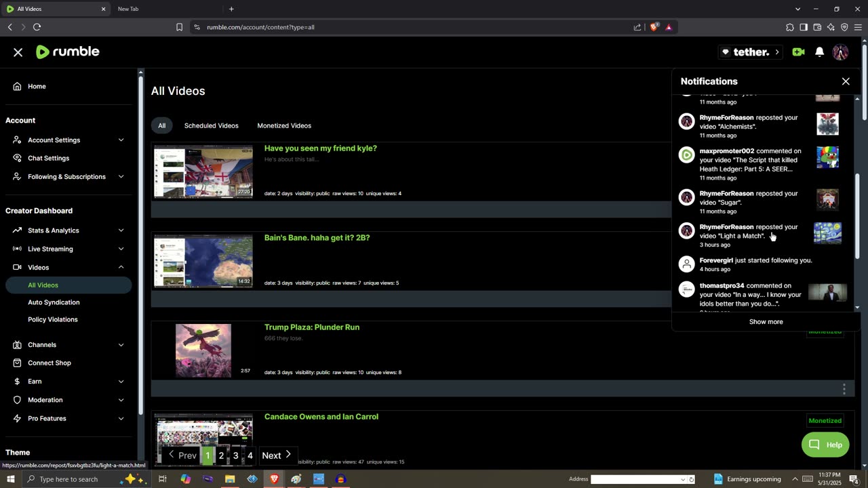
Task: Open Policy Violations in sidebar
Action: coord(53,319)
